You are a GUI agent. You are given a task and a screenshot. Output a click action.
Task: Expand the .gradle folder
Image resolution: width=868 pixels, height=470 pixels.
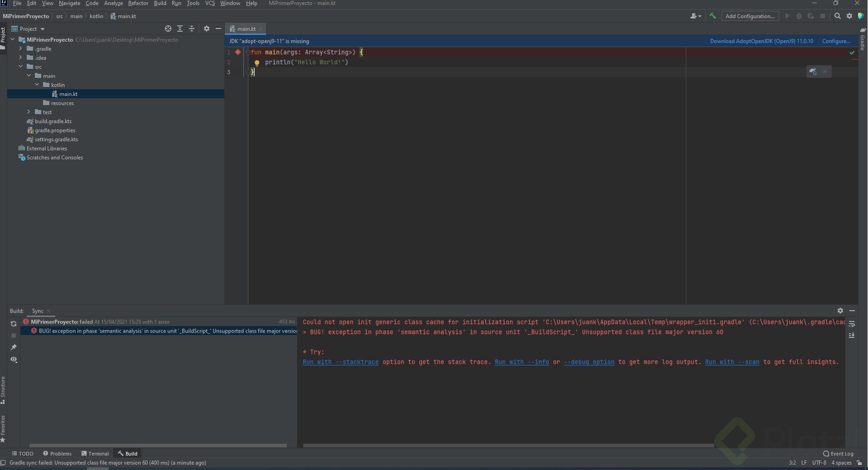pos(20,48)
